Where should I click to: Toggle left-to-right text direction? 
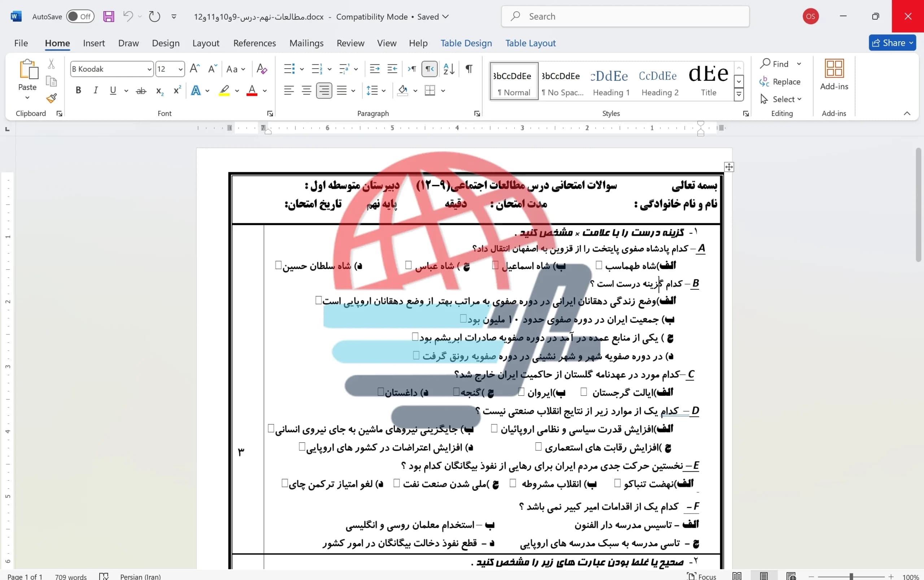(x=412, y=69)
